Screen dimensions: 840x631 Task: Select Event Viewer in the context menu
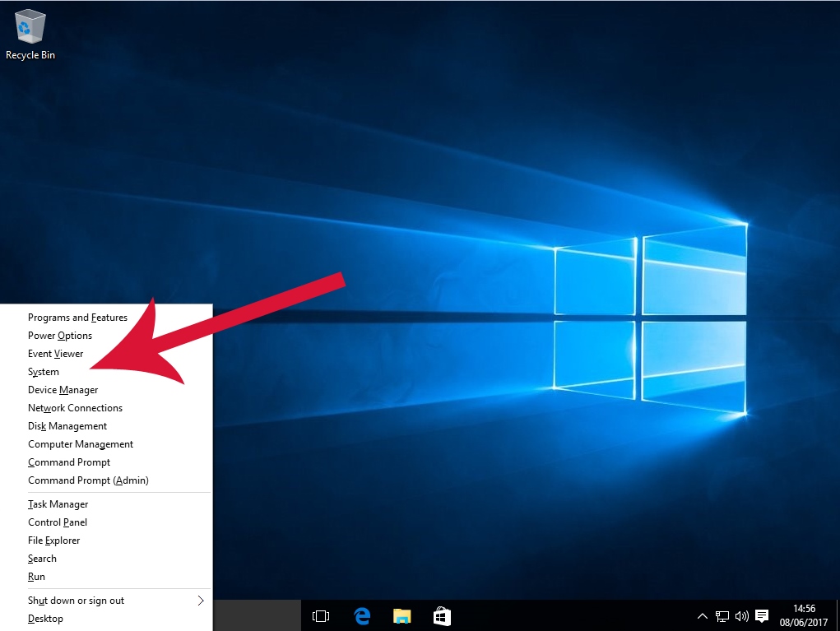pos(55,353)
